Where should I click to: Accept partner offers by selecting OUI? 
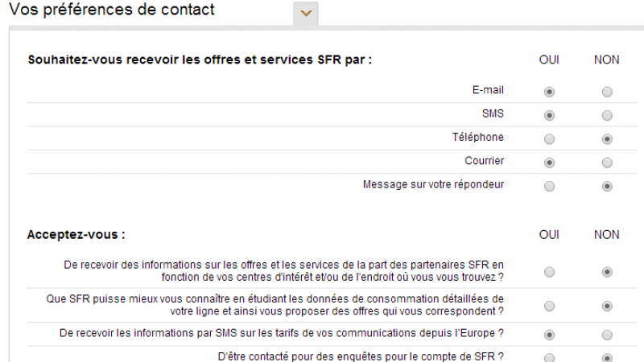(x=549, y=272)
